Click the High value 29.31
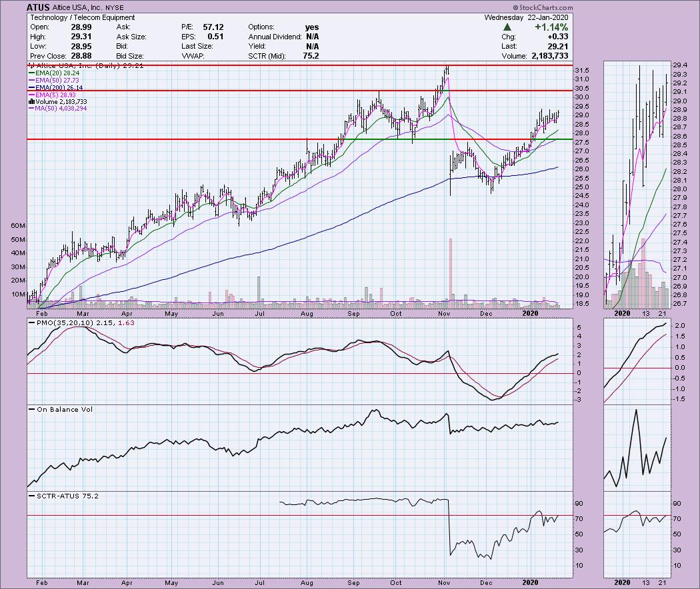 coord(81,37)
